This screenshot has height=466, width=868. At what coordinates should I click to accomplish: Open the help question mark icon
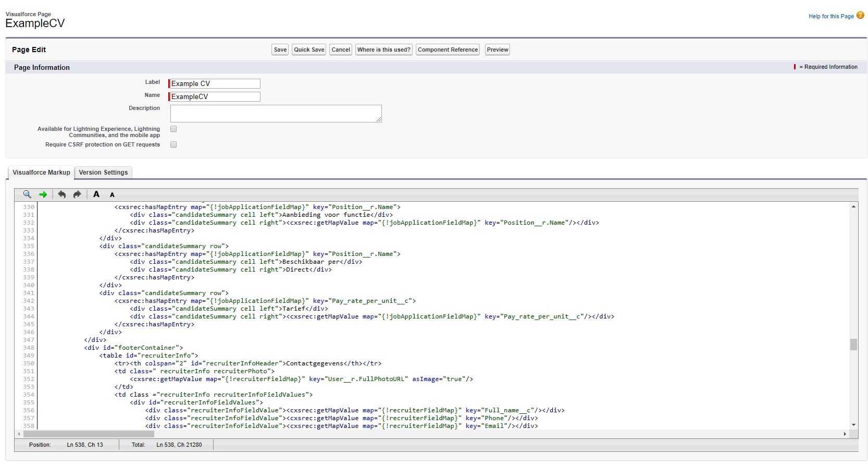(x=860, y=15)
